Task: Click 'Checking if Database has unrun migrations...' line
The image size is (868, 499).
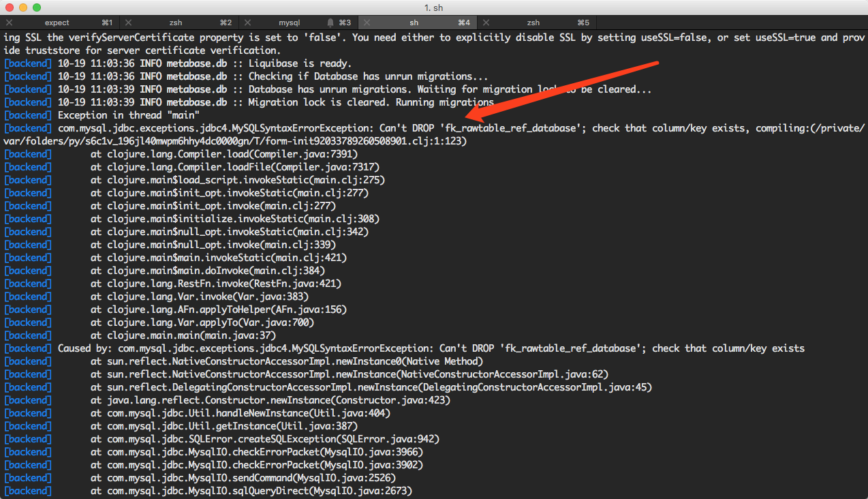Action: tap(246, 76)
